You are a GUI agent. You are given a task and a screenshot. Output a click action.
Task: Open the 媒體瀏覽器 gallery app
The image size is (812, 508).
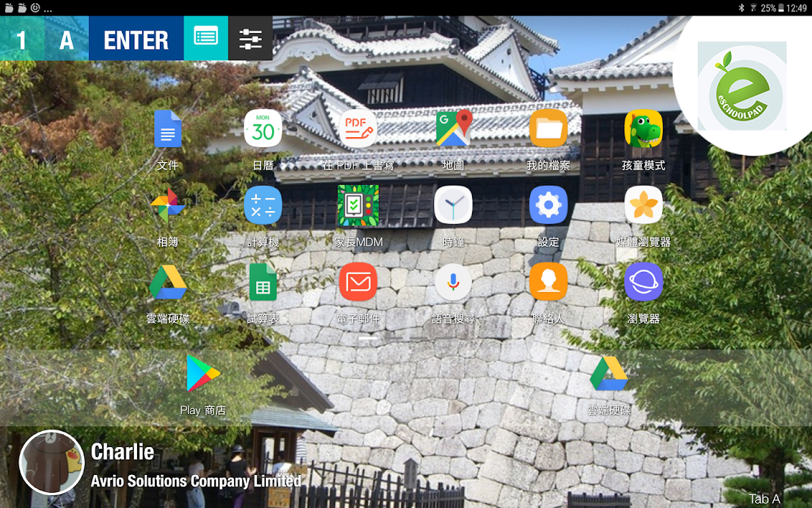coord(643,205)
